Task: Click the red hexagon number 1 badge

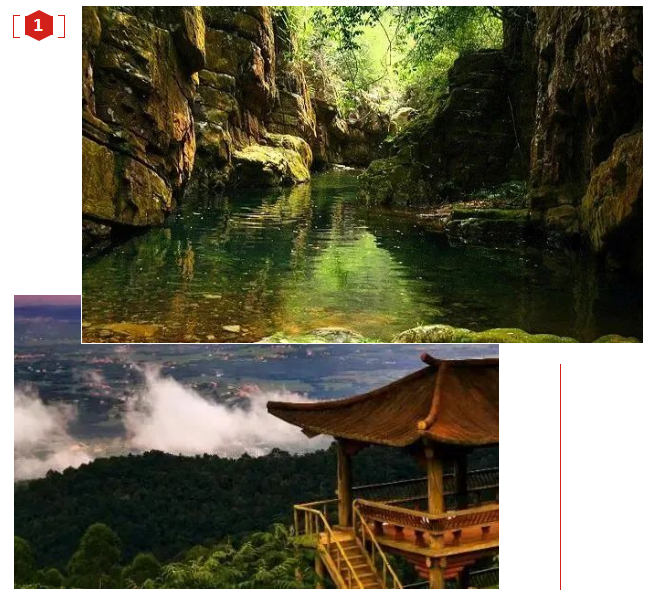Action: tap(39, 26)
